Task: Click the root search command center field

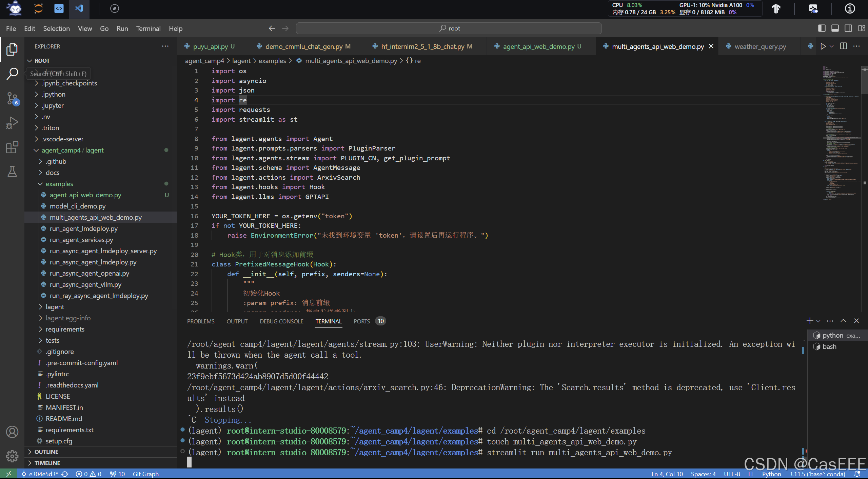Action: pos(449,28)
